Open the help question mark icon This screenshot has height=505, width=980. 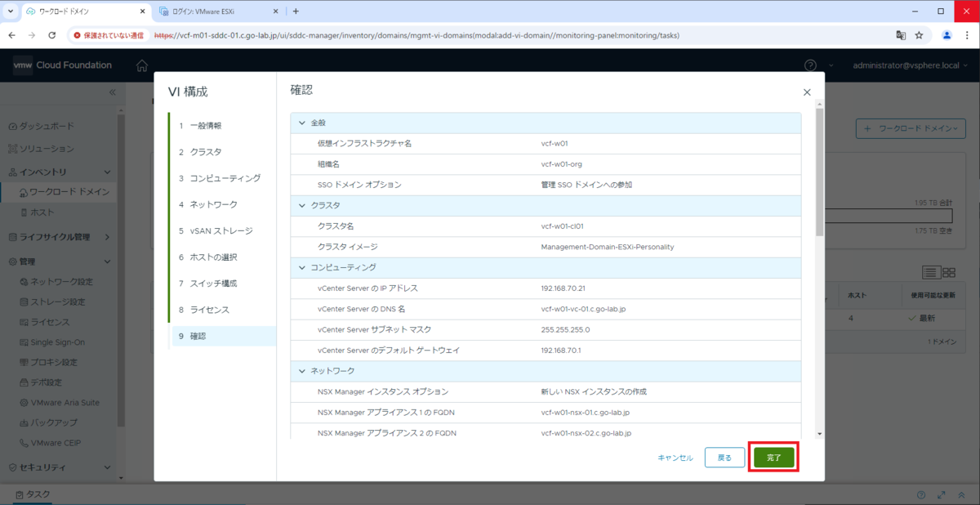(810, 65)
